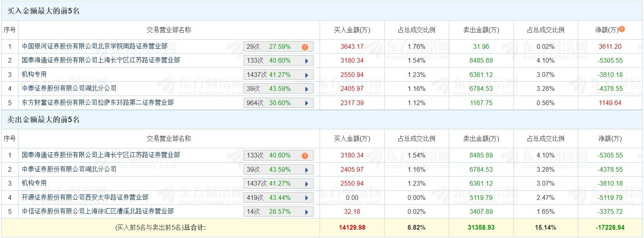
Task: Open 开源证券西安太华路证券营业部 link
Action: coord(85,197)
